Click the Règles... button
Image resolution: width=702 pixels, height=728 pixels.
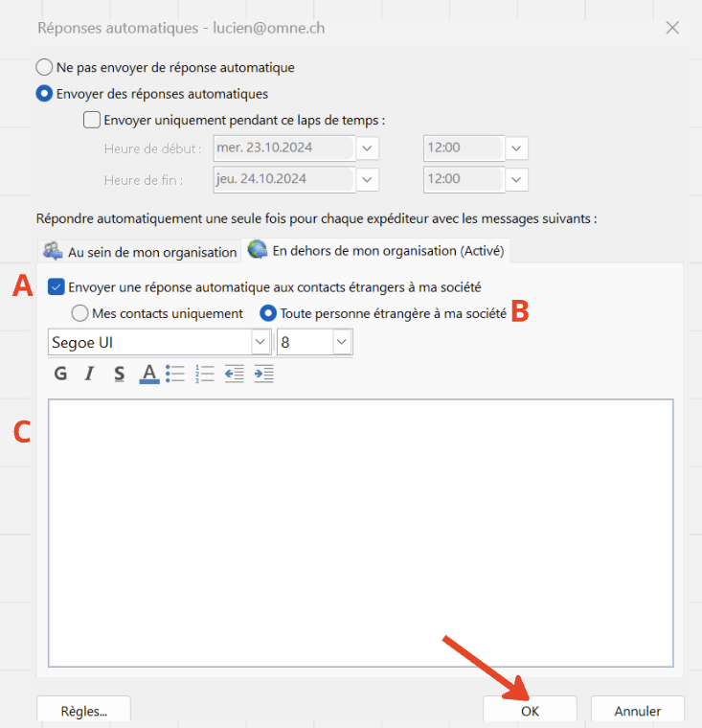(83, 711)
